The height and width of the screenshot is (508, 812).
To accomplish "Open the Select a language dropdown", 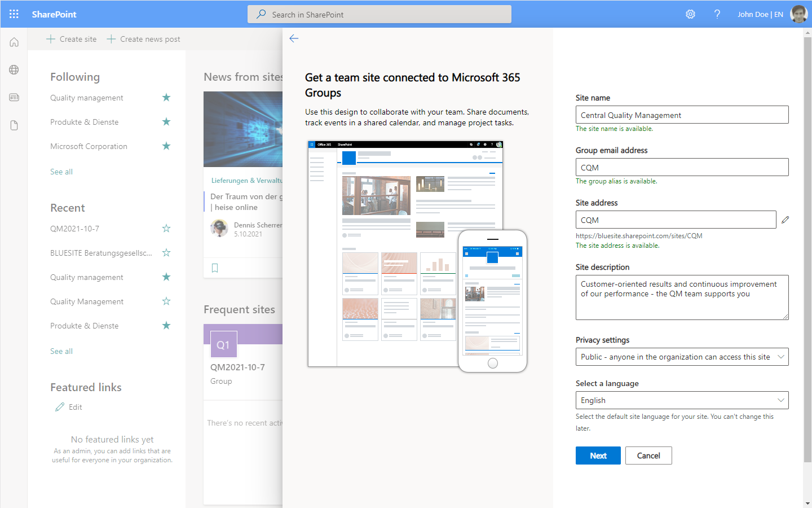I will (x=682, y=400).
